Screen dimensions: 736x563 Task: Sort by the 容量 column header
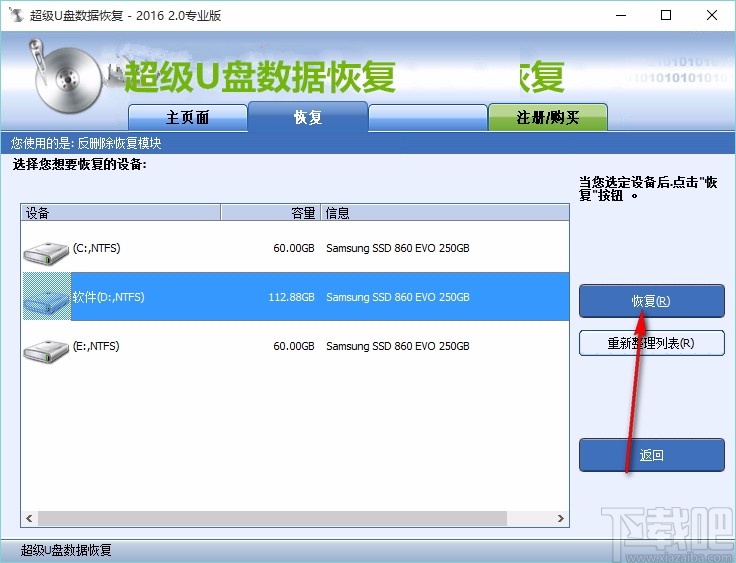(x=271, y=213)
